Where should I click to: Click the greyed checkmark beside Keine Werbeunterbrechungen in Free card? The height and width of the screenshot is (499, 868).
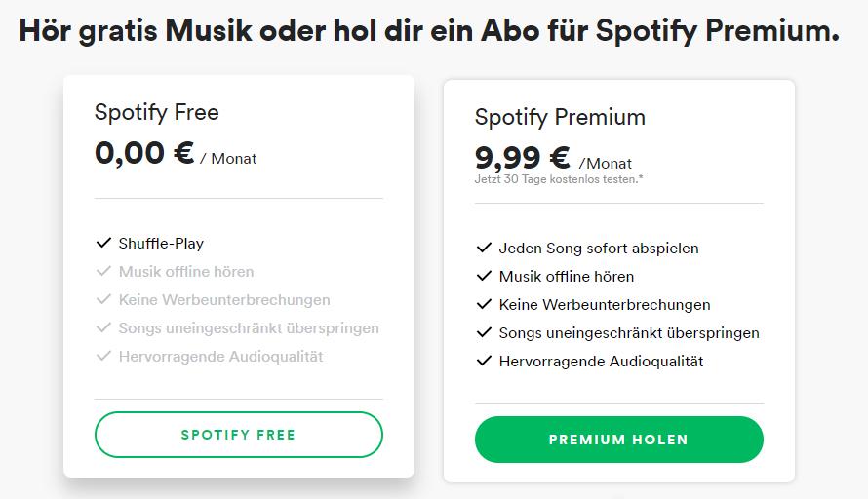103,299
